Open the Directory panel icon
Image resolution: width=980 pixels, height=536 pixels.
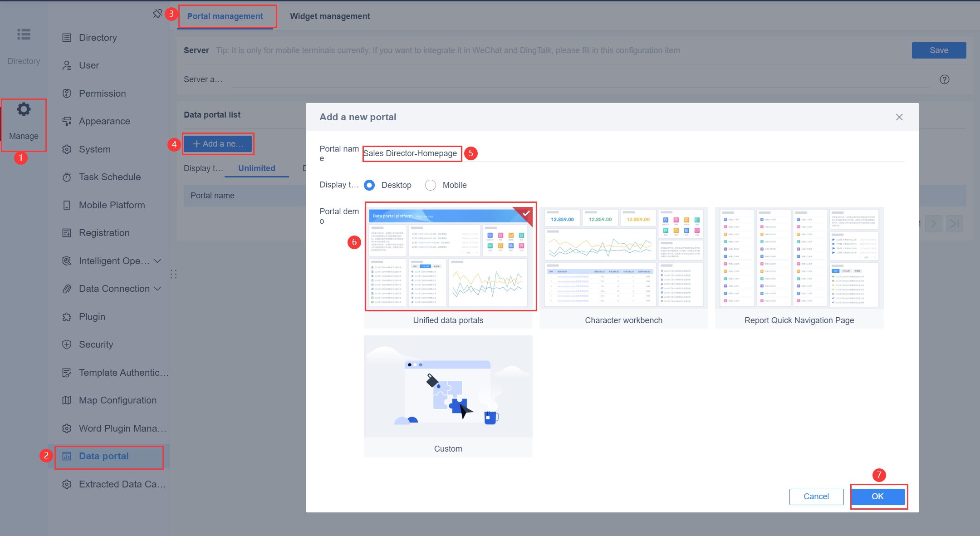point(24,34)
